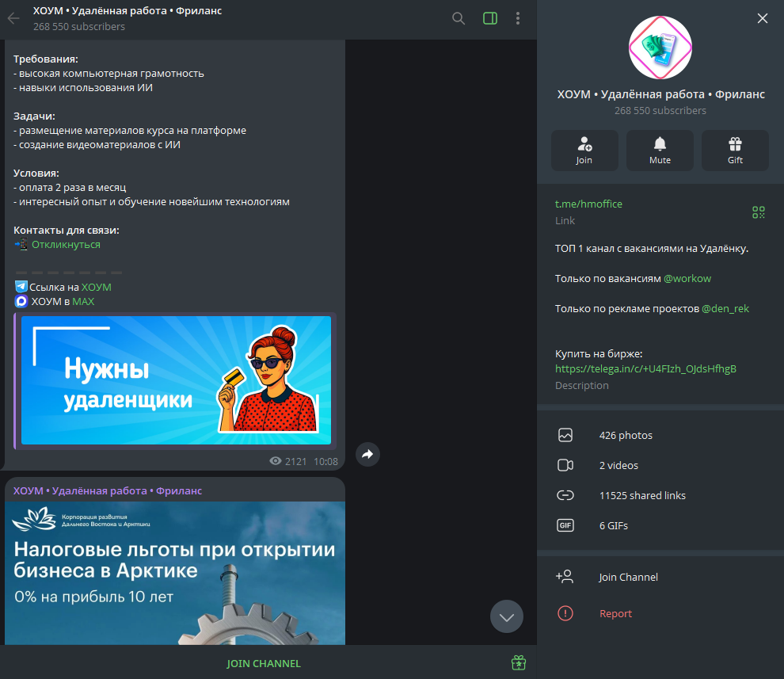This screenshot has width=784, height=679.
Task: Click the Gift button in the profile panel
Action: pyautogui.click(x=734, y=150)
